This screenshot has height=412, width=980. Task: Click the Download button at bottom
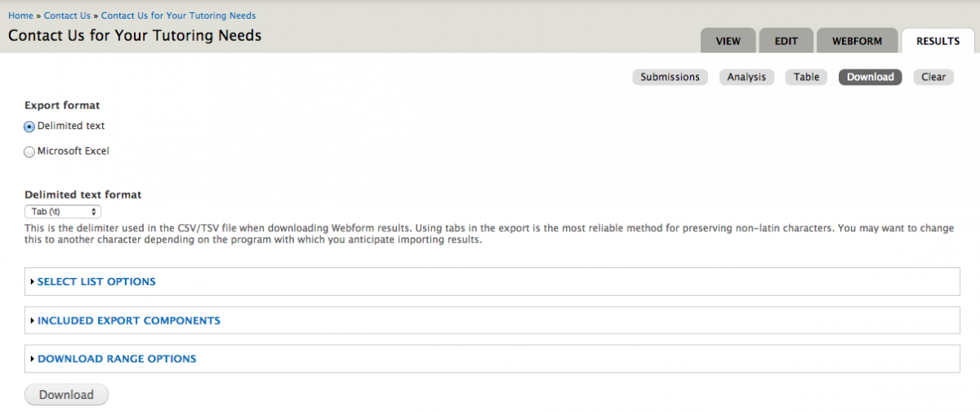click(x=66, y=395)
